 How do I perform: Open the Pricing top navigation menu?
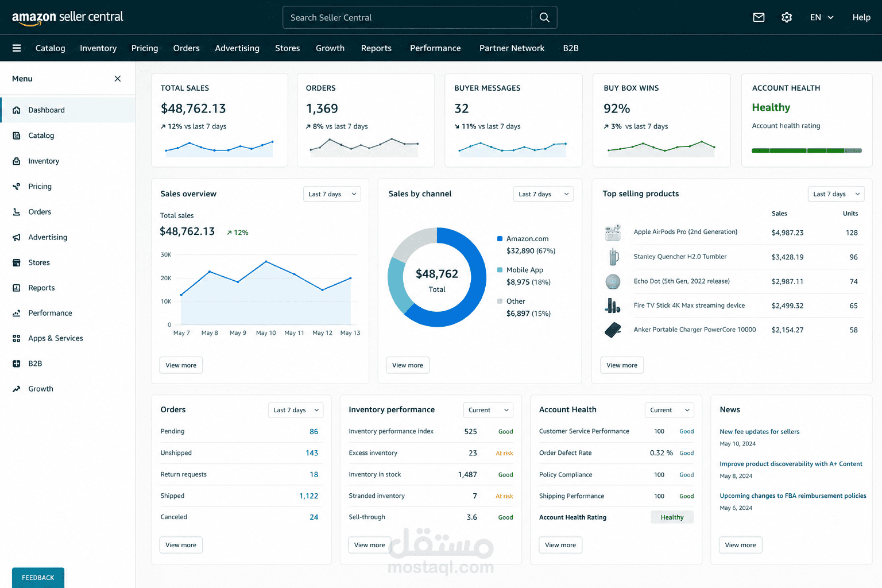click(x=145, y=48)
